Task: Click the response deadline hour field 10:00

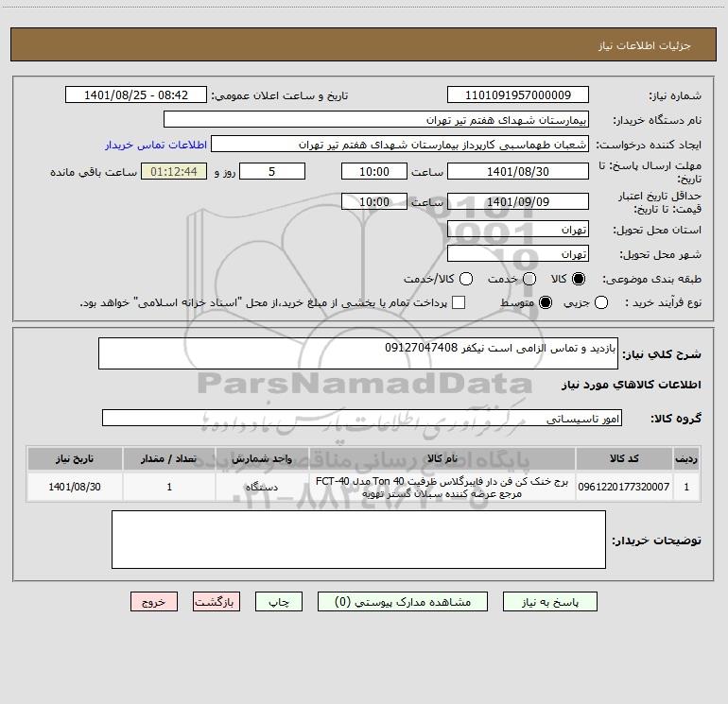Action: (x=374, y=171)
